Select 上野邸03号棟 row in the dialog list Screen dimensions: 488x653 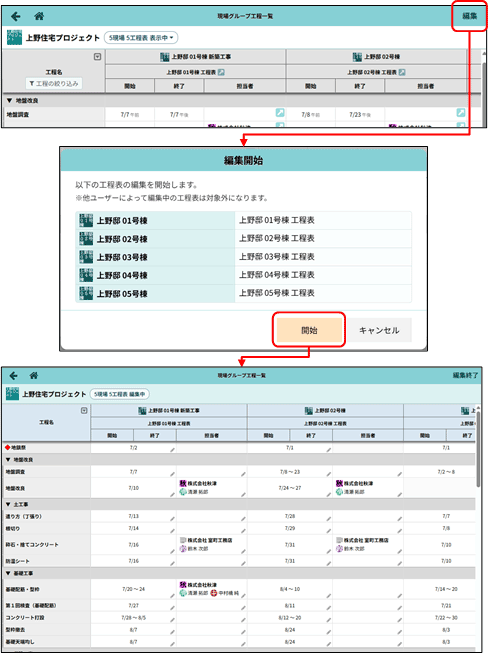tap(244, 257)
